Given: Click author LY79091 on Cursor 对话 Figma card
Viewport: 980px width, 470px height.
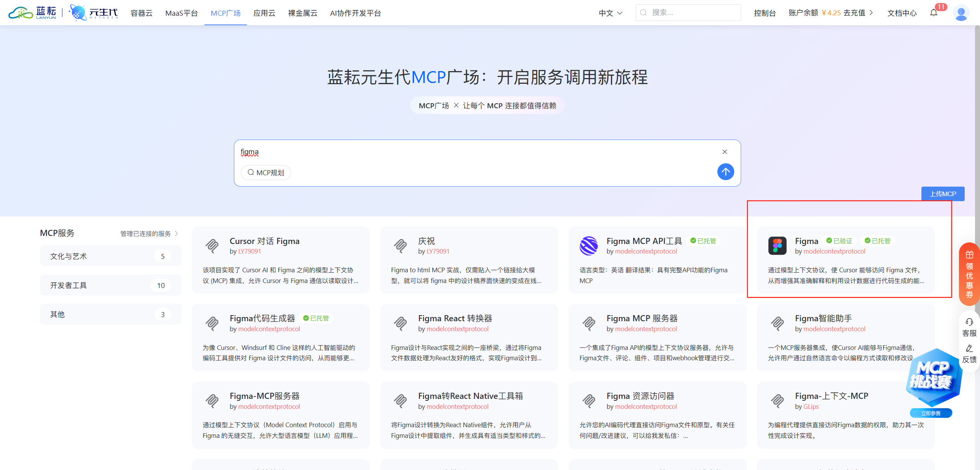Looking at the screenshot, I should click(x=250, y=251).
